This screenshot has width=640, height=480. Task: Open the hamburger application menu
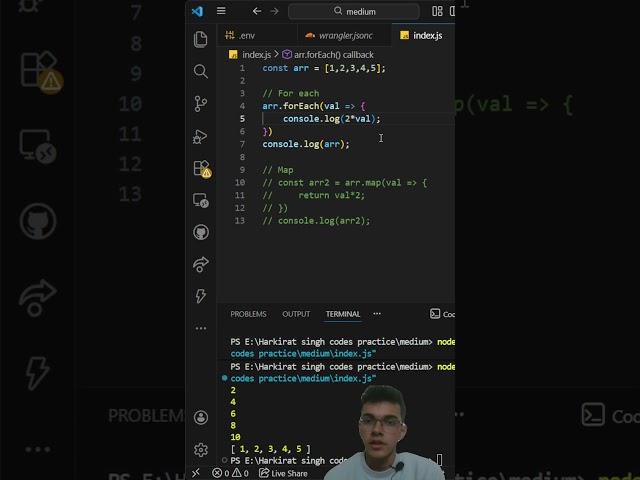[x=221, y=11]
